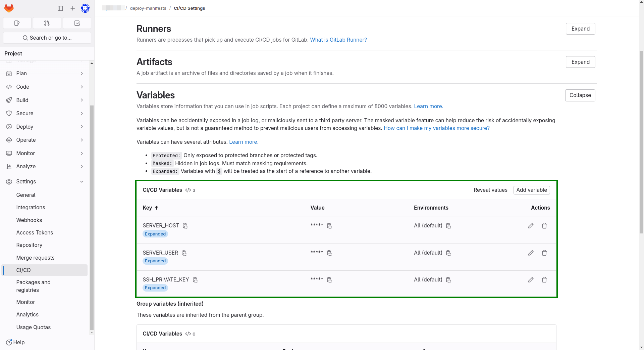Expand the Monitor sidebar section
The width and height of the screenshot is (644, 350).
(45, 153)
